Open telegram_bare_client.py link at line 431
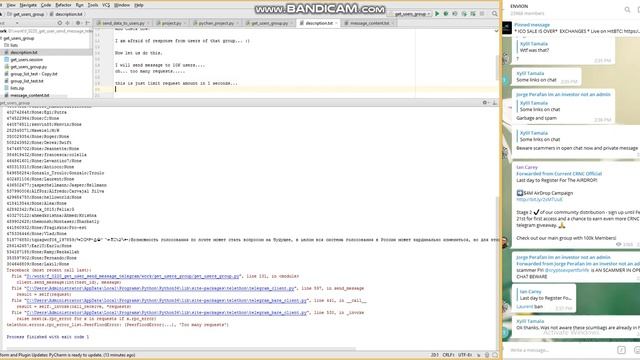Screen dimensions: 640x360 [166, 300]
